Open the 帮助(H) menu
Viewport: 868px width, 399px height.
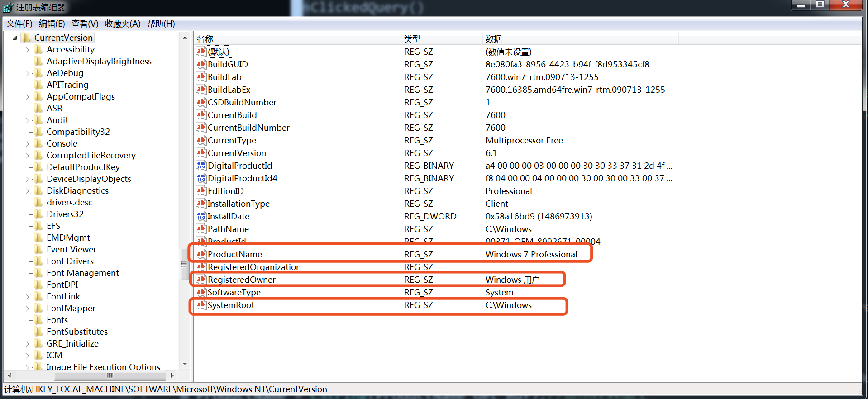[161, 24]
